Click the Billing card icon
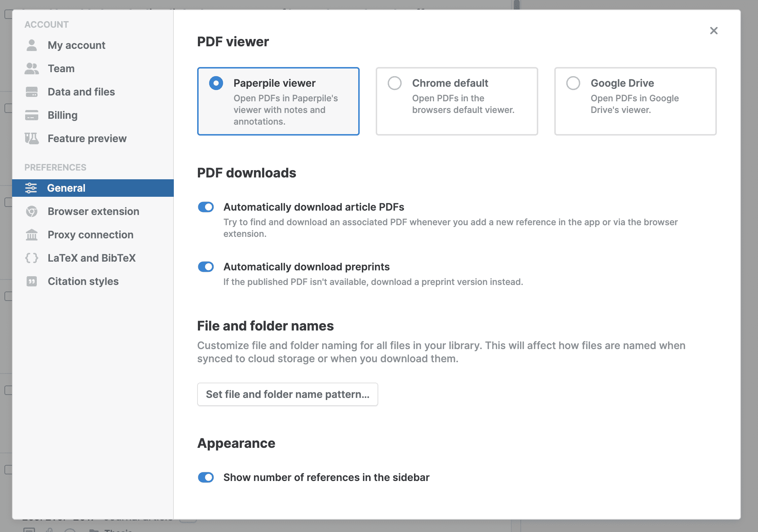758x532 pixels. tap(32, 115)
